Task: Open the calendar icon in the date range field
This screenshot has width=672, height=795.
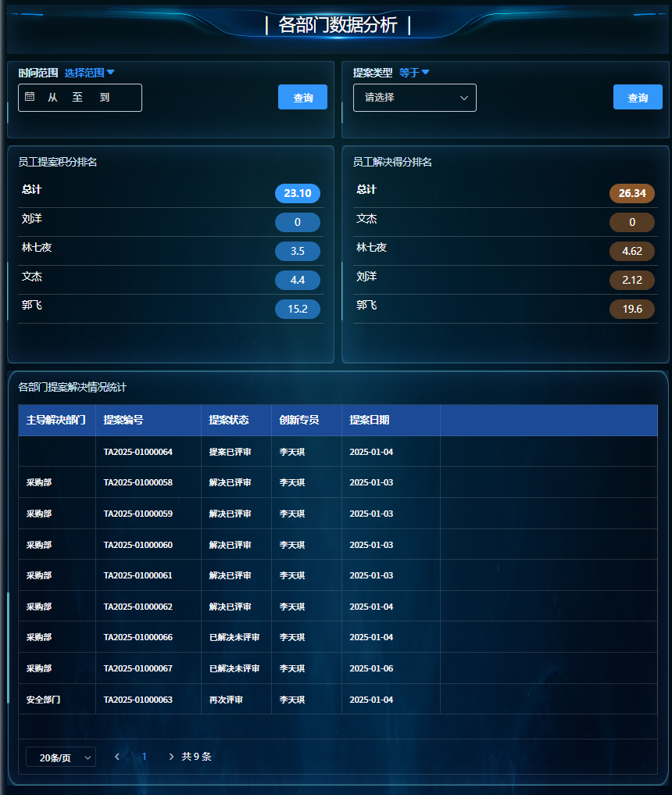Action: (x=28, y=97)
